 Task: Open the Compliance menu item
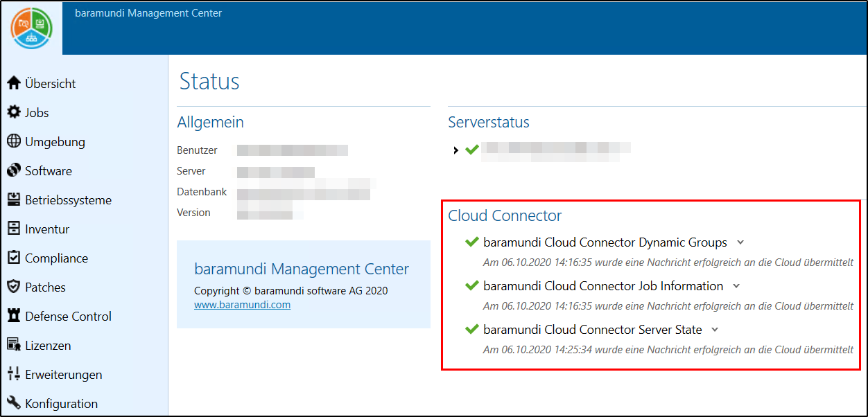point(56,258)
